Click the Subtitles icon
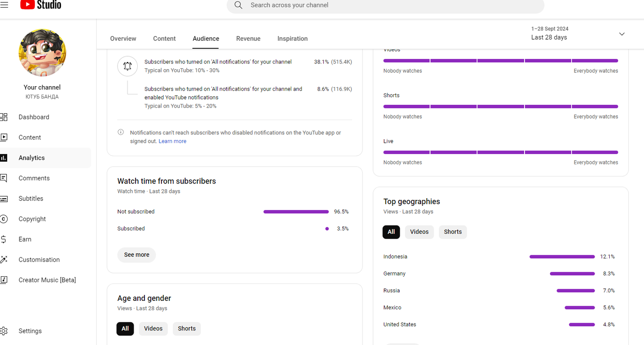 [x=4, y=199]
